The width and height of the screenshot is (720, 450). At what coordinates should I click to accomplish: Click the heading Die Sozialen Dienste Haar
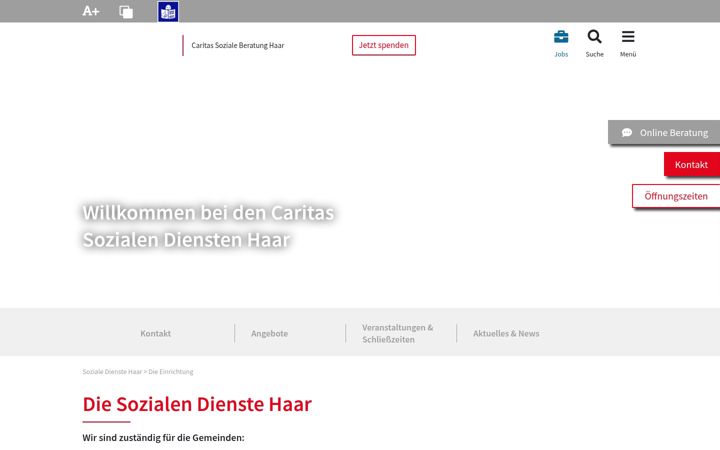[x=197, y=404]
